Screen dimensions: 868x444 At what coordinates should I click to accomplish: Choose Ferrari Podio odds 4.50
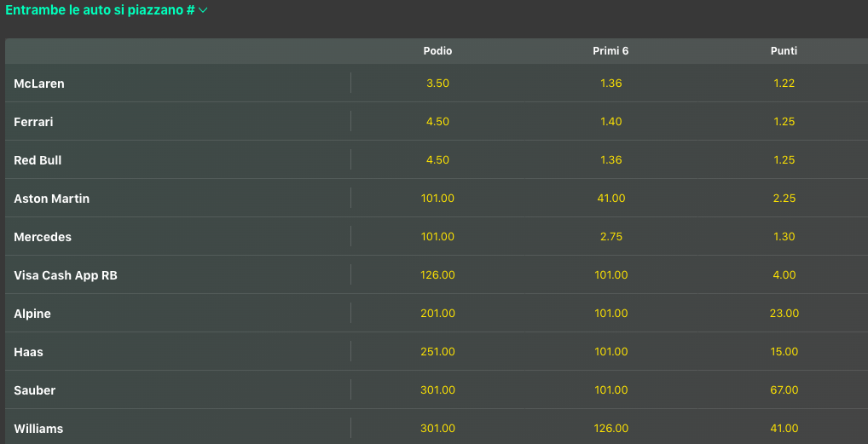[x=437, y=122]
